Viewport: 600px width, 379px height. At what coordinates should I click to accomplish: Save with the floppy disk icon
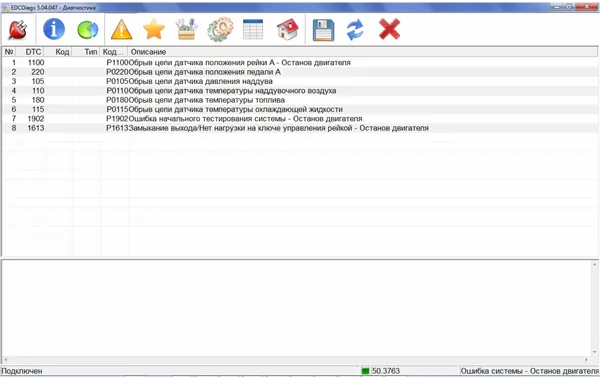pyautogui.click(x=323, y=30)
